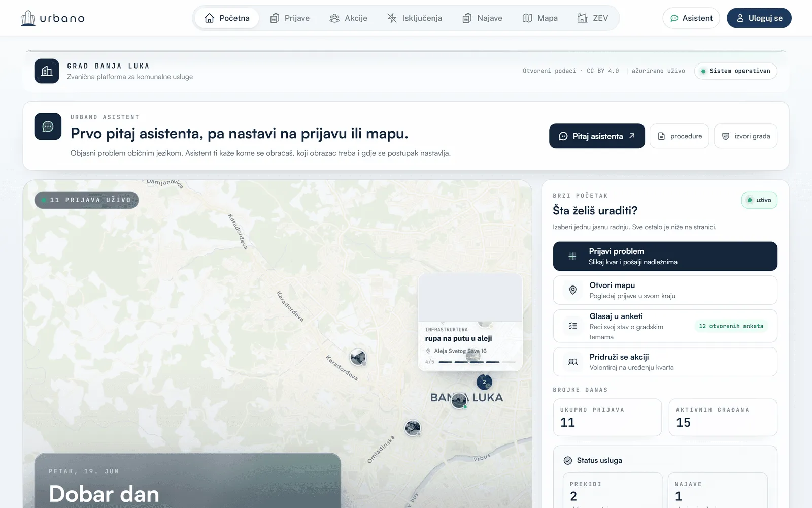This screenshot has height=508, width=812.
Task: Select the Mapa tab
Action: tap(540, 18)
